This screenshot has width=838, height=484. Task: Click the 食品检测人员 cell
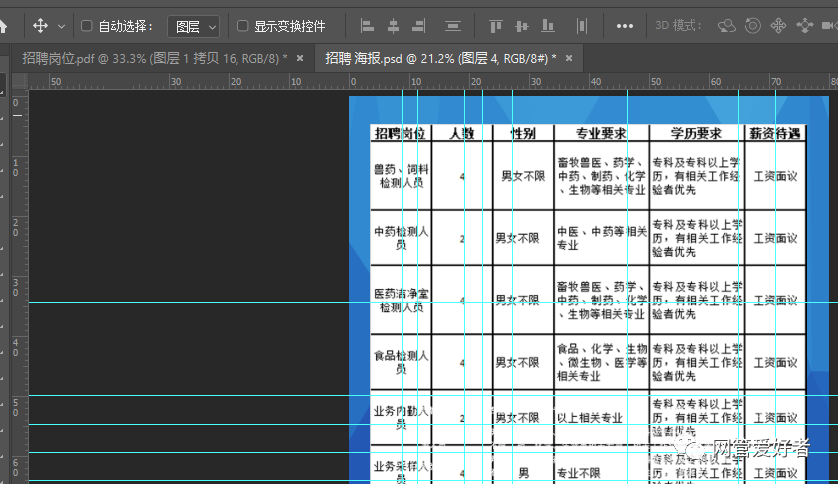[x=401, y=362]
